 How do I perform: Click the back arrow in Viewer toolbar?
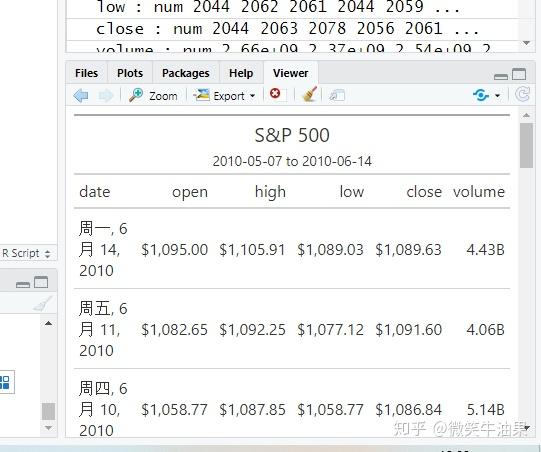[x=81, y=95]
